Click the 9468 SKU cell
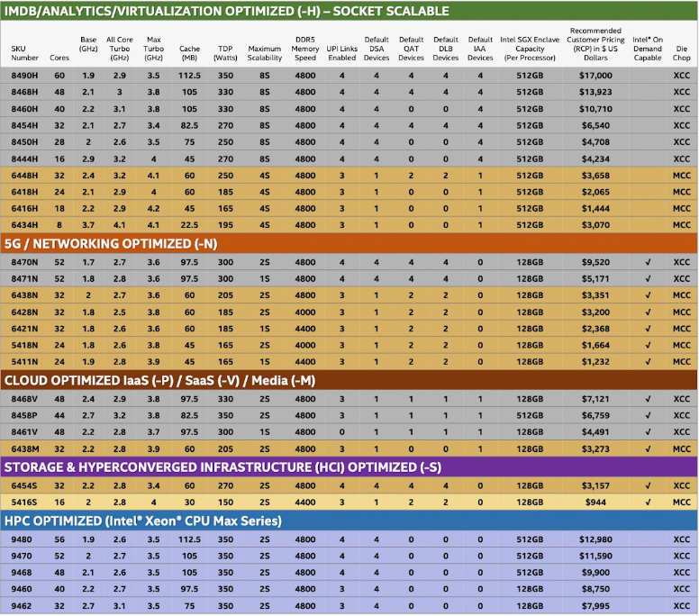This screenshot has height=616, width=699. (22, 572)
